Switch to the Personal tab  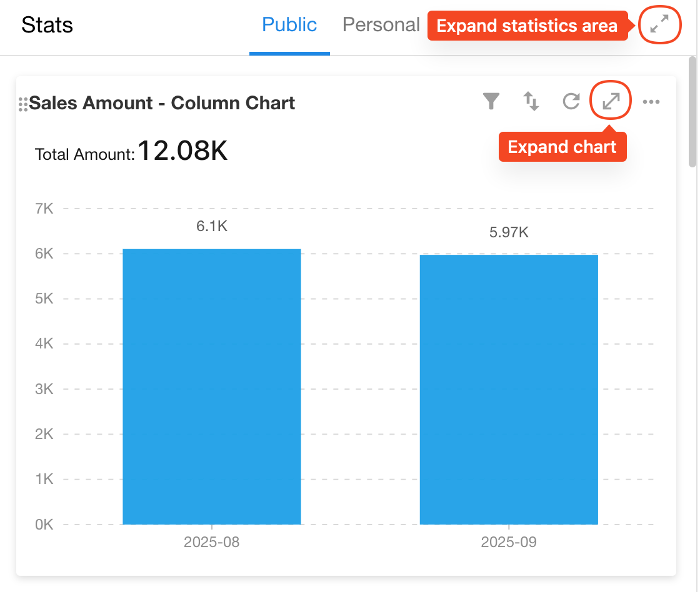[381, 25]
